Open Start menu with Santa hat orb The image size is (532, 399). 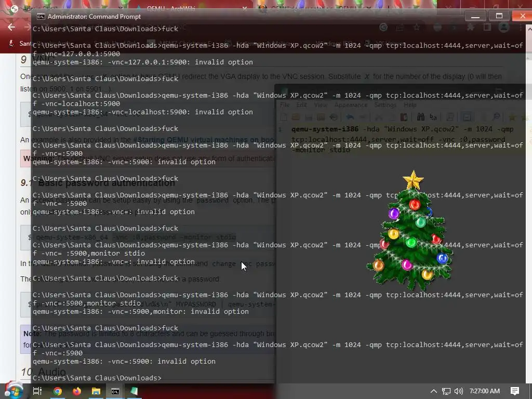pos(14,390)
